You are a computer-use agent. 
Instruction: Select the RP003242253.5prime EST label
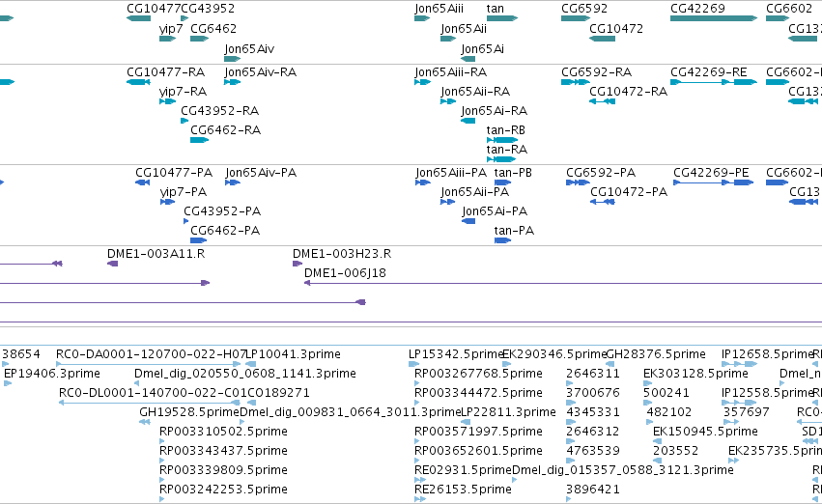[223, 490]
